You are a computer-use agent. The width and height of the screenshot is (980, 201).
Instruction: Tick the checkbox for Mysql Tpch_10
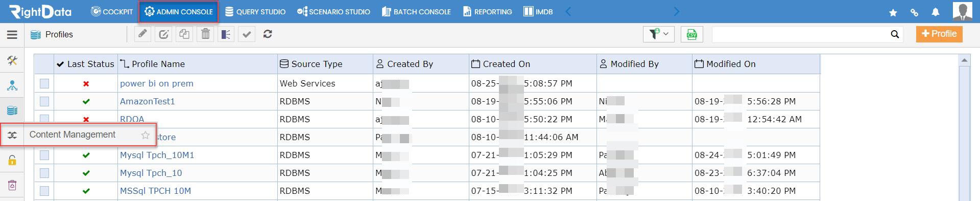coord(44,173)
